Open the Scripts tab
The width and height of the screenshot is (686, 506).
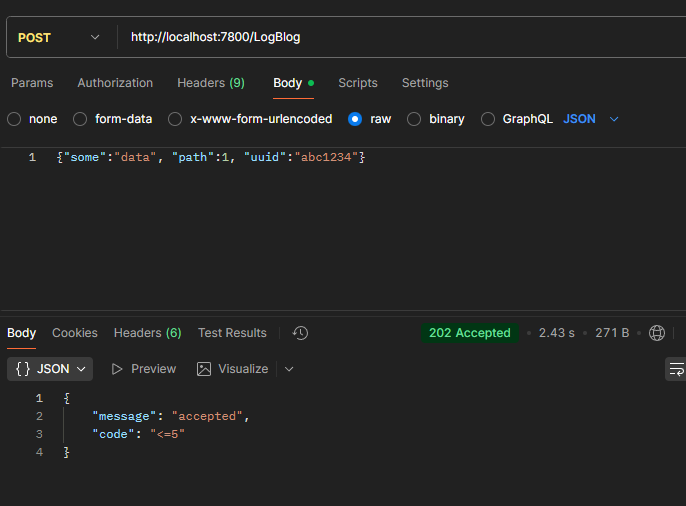click(358, 83)
